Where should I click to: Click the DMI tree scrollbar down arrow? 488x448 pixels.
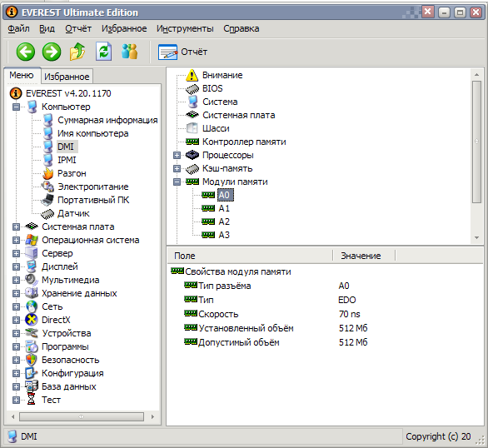coord(476,237)
